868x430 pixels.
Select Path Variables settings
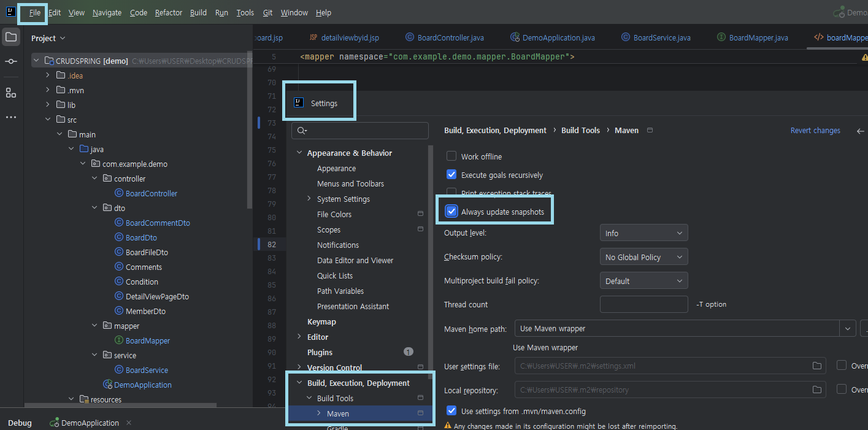(x=340, y=291)
